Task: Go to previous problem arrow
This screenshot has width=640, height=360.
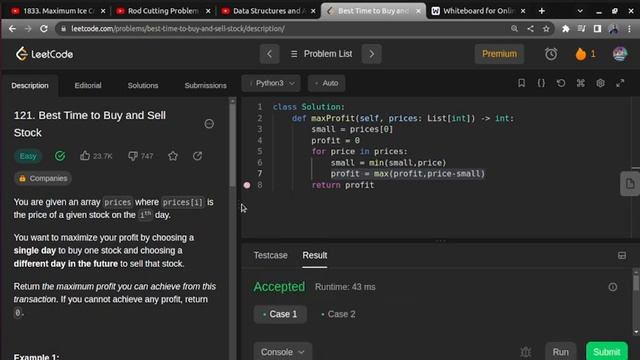Action: [269, 54]
